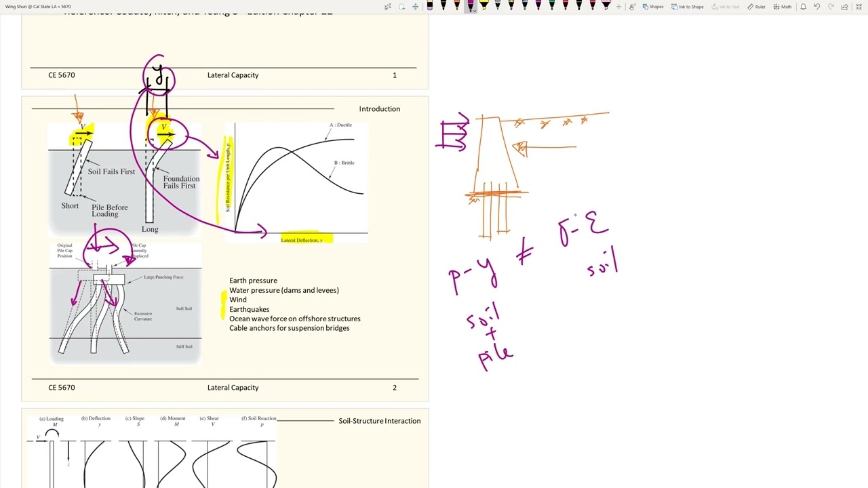868x488 pixels.
Task: Click the 'Earthquakes' list item
Action: [250, 309]
